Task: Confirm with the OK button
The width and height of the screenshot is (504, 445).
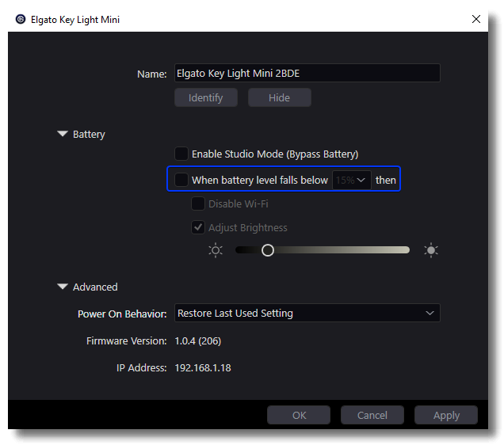Action: (x=299, y=415)
